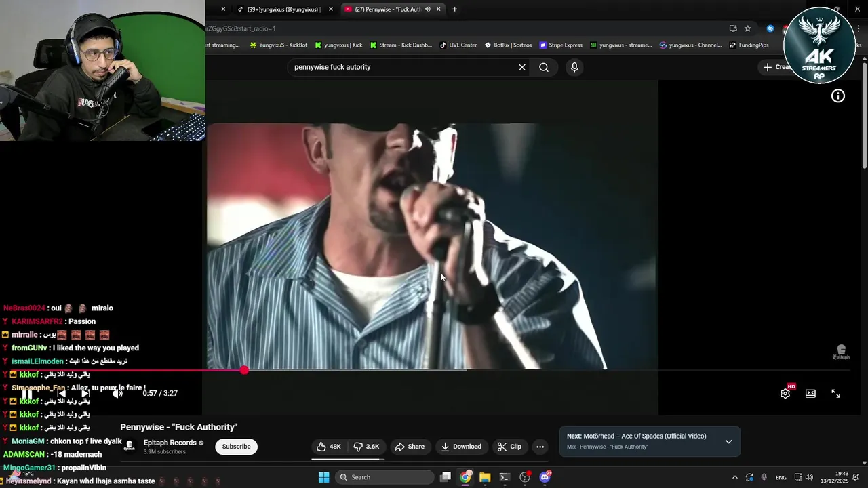Go to previous video in player

click(61, 393)
